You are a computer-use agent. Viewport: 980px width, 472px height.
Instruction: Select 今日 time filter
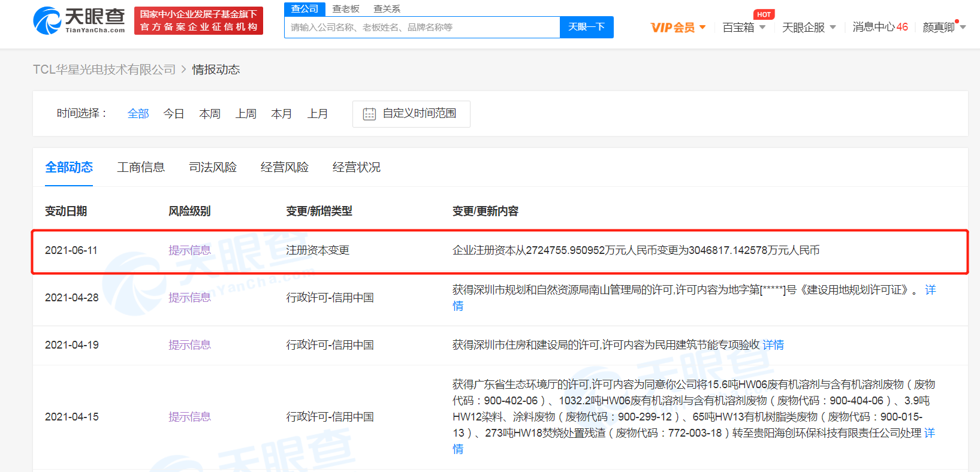pos(174,114)
